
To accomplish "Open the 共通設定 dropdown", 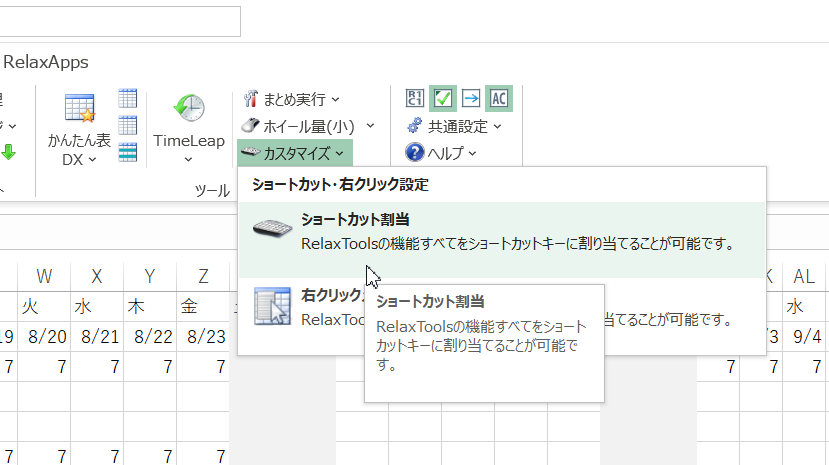I will (454, 126).
